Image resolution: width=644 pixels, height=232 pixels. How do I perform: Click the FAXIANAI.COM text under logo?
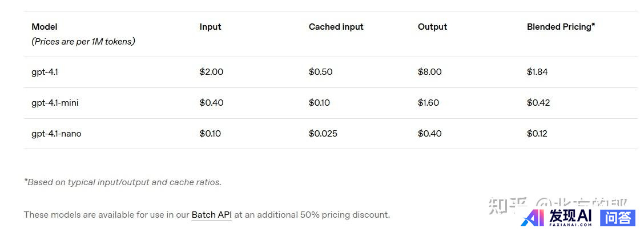pos(570,225)
